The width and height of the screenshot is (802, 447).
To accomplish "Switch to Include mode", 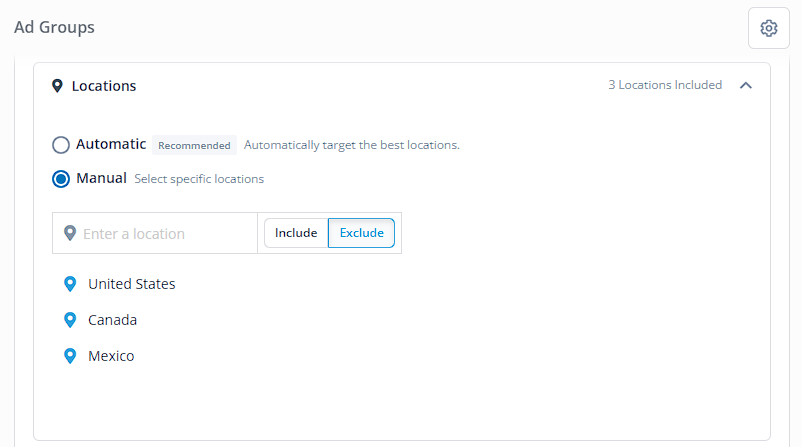I will 296,233.
